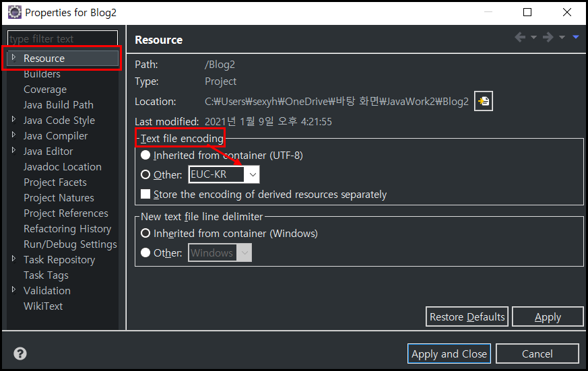Select Java Code Style in tree
This screenshot has width=588, height=371.
(x=59, y=121)
